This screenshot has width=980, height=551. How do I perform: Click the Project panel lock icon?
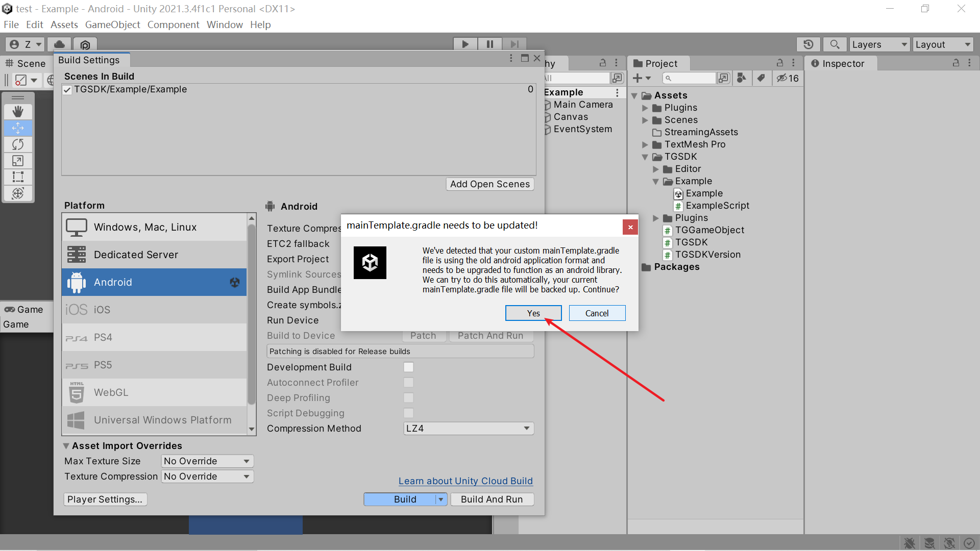[780, 63]
